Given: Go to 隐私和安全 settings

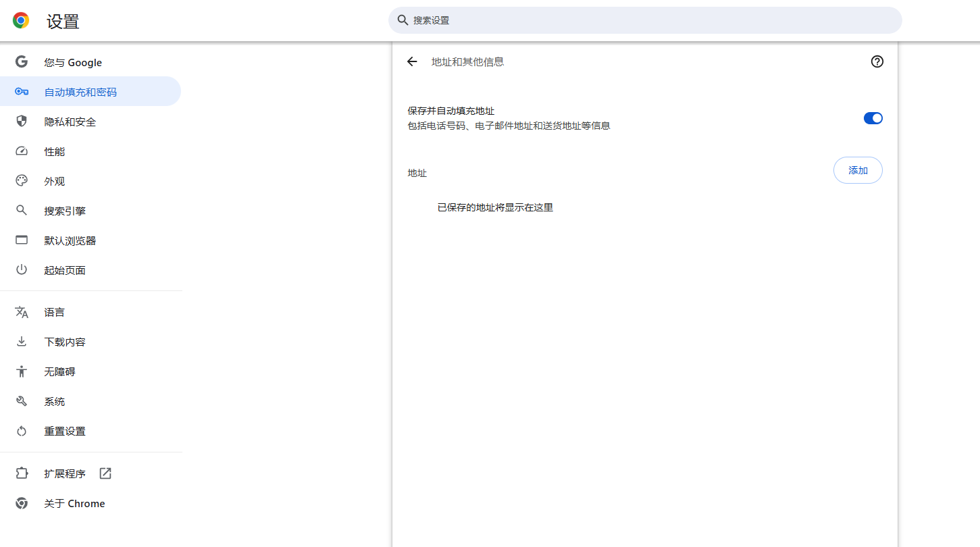Looking at the screenshot, I should 91,122.
